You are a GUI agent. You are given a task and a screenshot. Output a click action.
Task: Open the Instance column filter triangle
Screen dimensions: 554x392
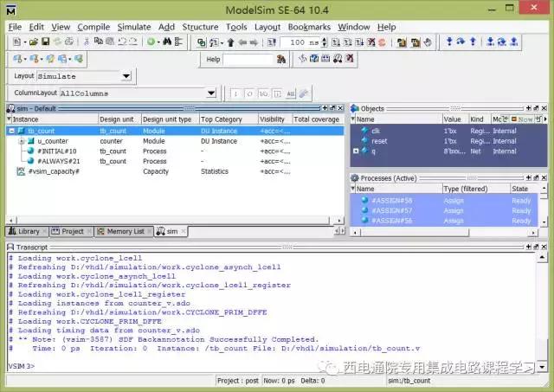(10, 119)
